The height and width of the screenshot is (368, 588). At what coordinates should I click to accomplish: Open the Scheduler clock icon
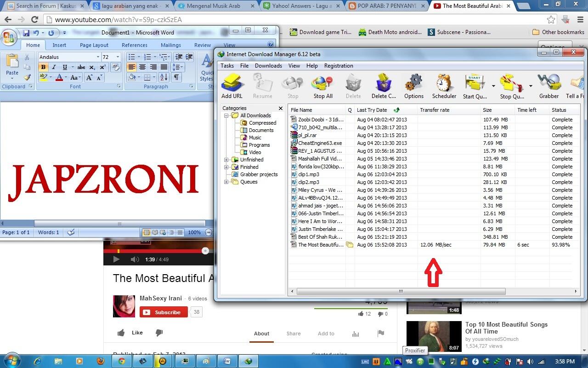pyautogui.click(x=444, y=86)
